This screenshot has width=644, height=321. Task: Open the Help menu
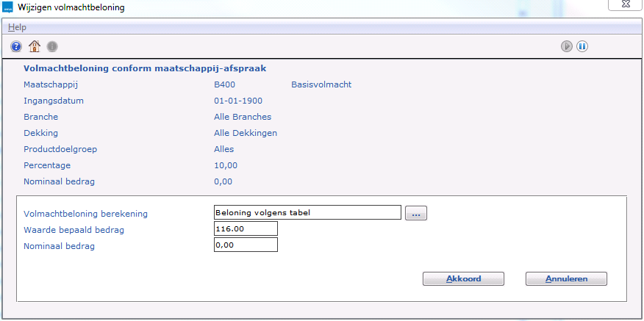[17, 27]
